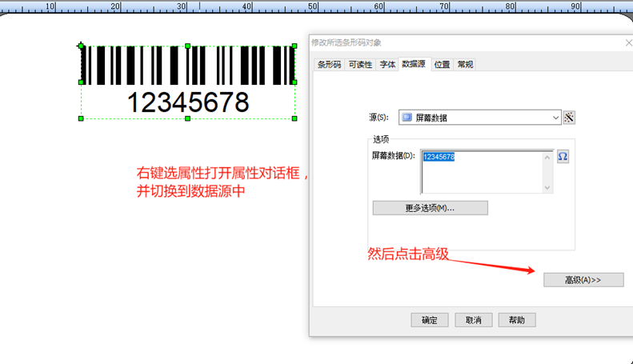Click the horizontal ruler at mark 50

point(313,6)
